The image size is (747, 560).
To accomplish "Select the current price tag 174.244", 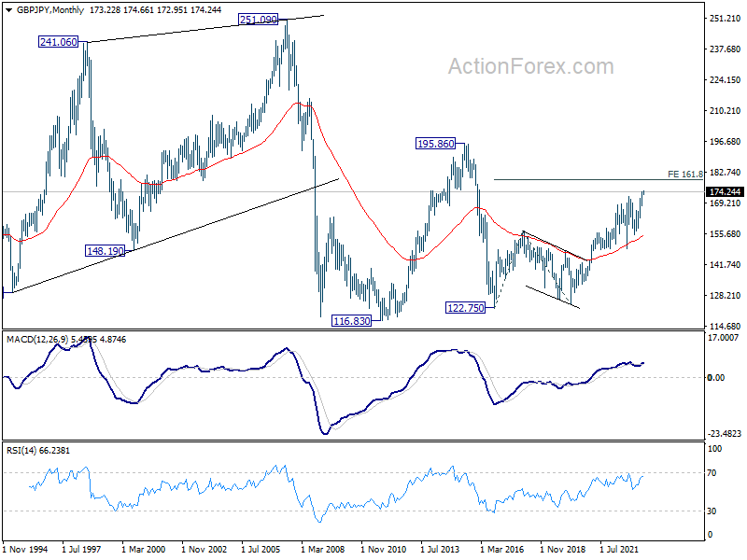I will (725, 192).
